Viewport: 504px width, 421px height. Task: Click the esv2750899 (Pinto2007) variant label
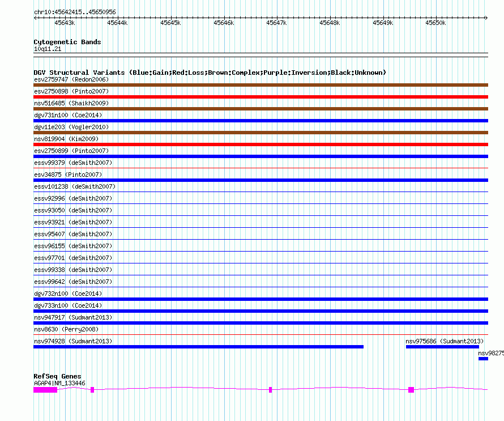pos(71,151)
